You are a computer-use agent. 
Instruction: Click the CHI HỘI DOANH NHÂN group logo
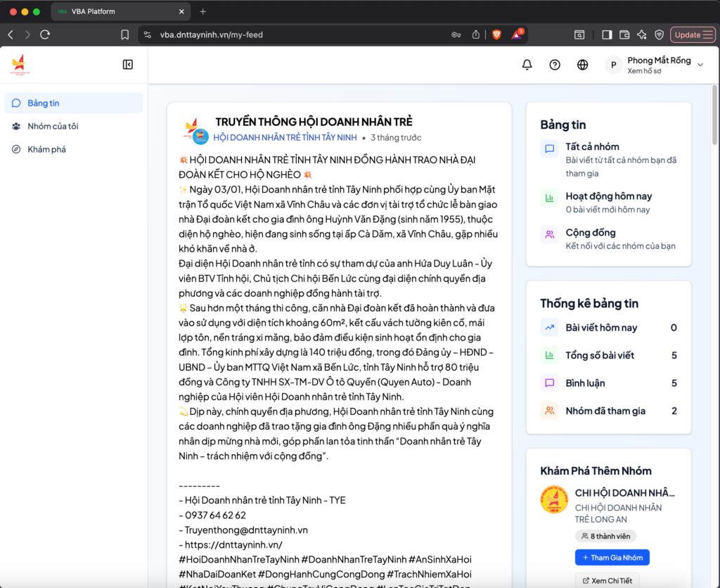(554, 499)
